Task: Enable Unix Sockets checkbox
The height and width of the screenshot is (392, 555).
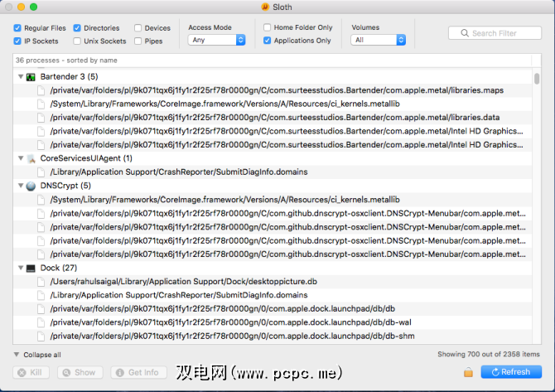Action: 77,41
